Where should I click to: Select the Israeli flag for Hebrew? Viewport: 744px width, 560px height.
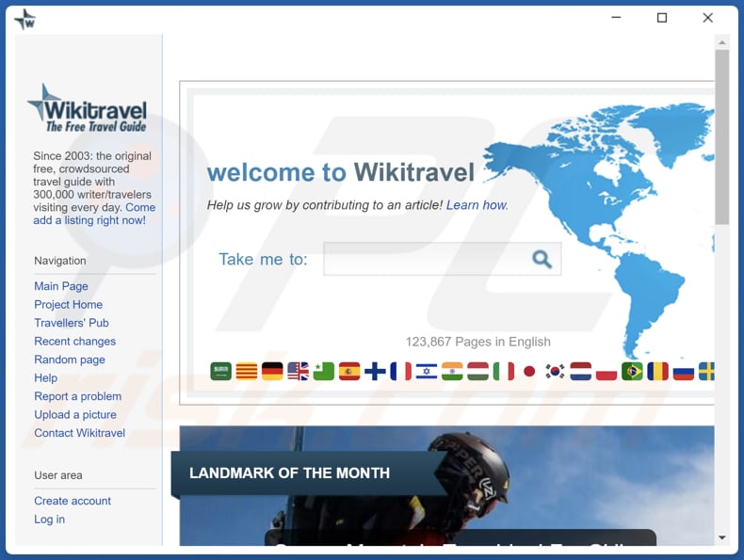point(427,371)
